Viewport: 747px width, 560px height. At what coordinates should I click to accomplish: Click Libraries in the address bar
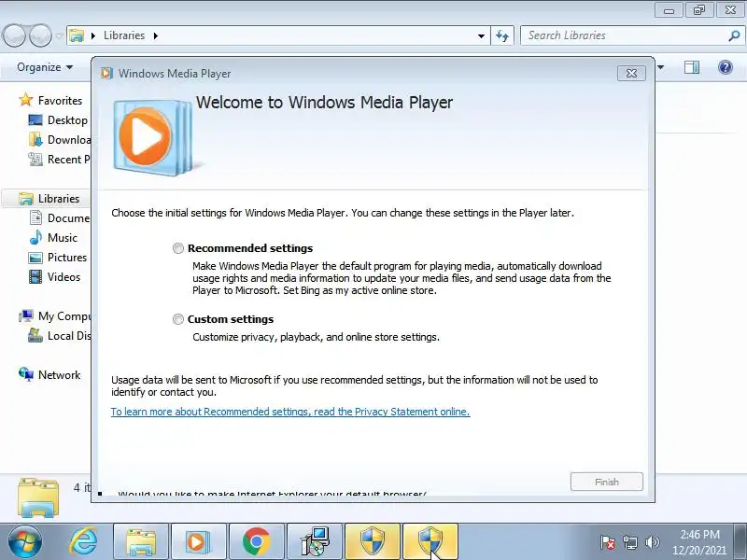(x=124, y=35)
